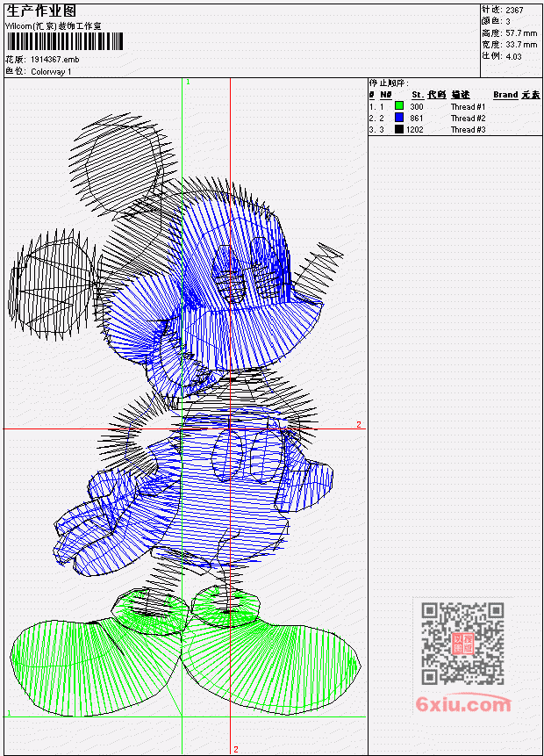Click the '描述' column header
Image resolution: width=544 pixels, height=756 pixels.
point(460,95)
